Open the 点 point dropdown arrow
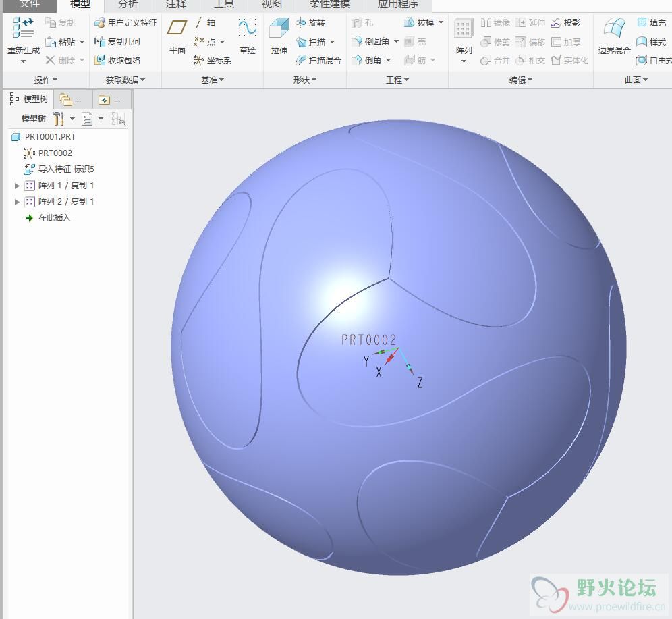The height and width of the screenshot is (619, 672). pos(222,42)
